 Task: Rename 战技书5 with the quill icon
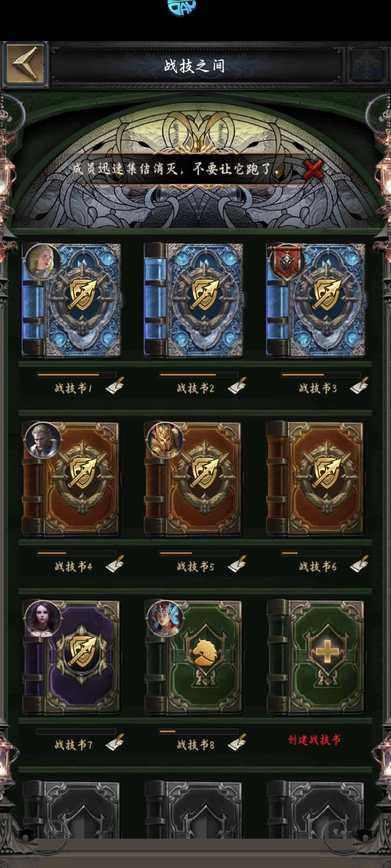point(237,564)
